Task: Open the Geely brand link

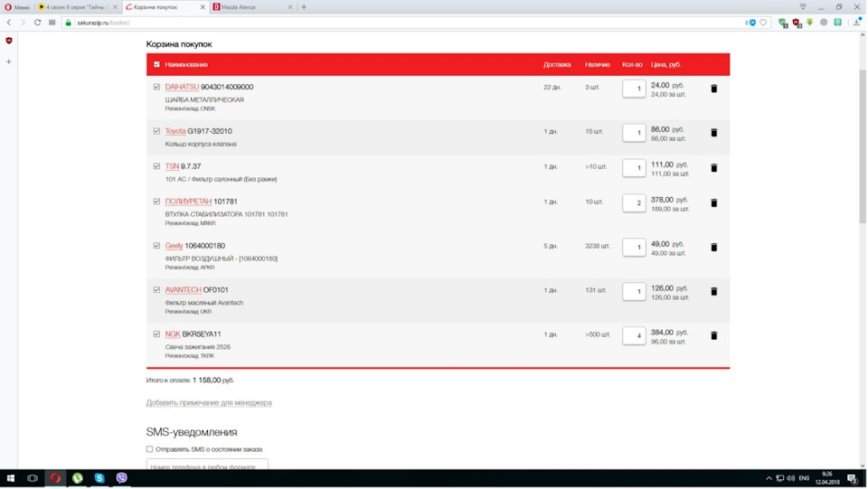Action: click(174, 246)
